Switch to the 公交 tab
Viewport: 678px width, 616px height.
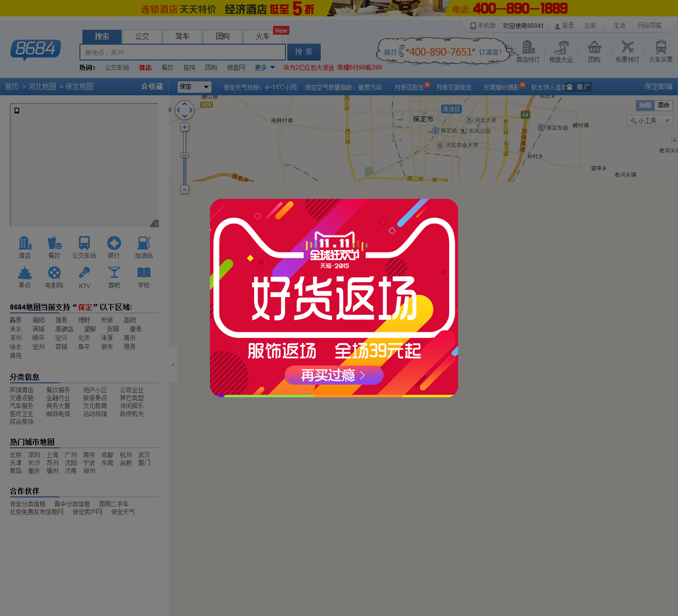click(142, 36)
